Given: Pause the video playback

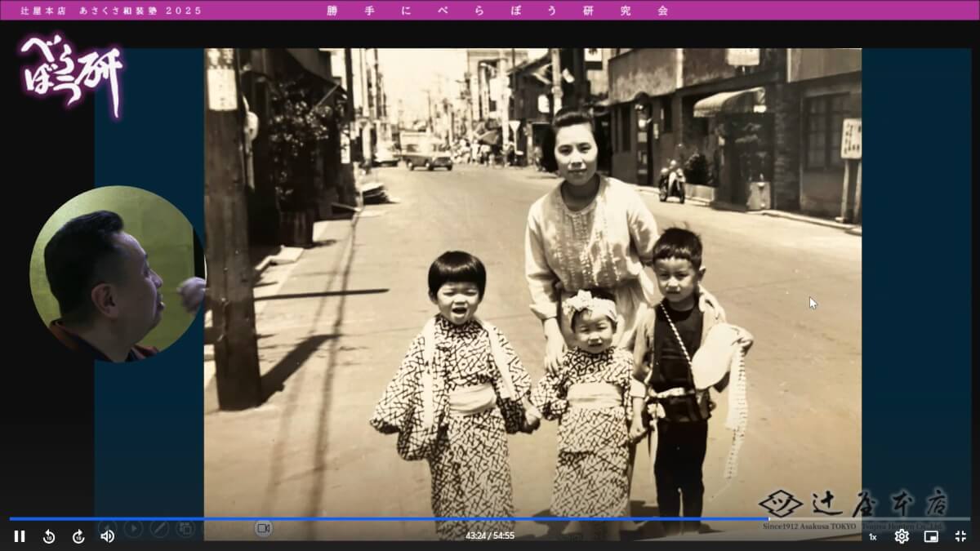Looking at the screenshot, I should pos(20,536).
